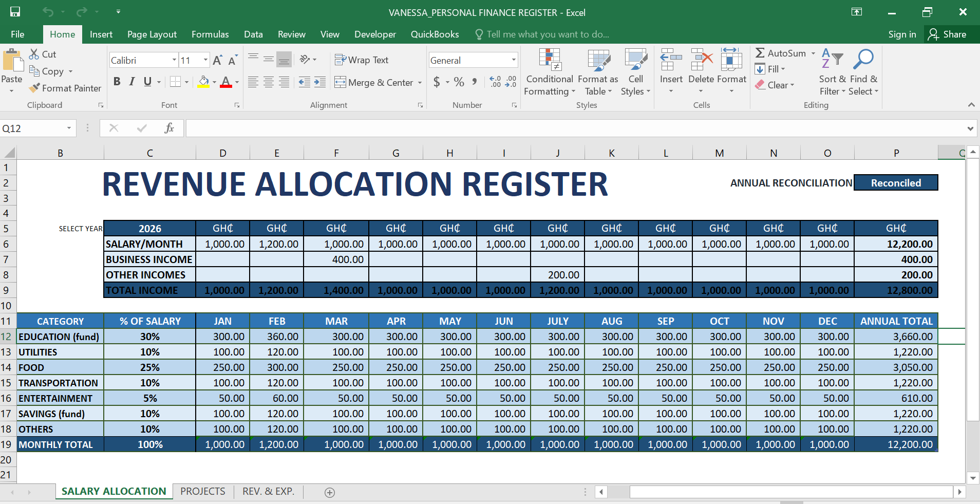The height and width of the screenshot is (504, 980).
Task: Click the Decrease Indent icon
Action: pyautogui.click(x=305, y=82)
